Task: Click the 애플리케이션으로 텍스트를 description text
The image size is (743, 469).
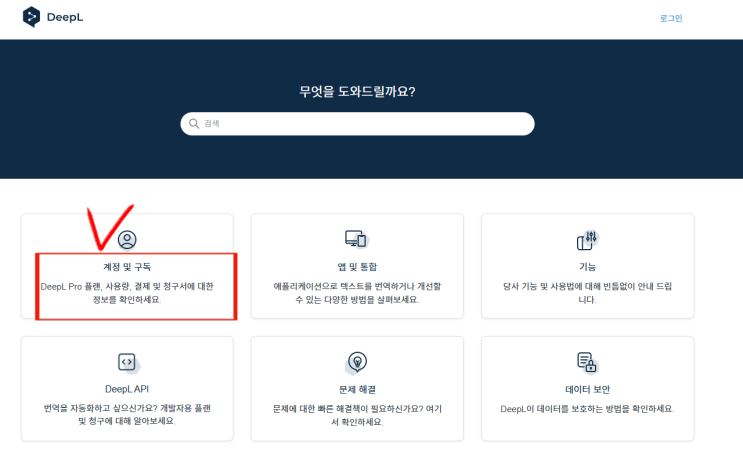Action: coord(357,293)
